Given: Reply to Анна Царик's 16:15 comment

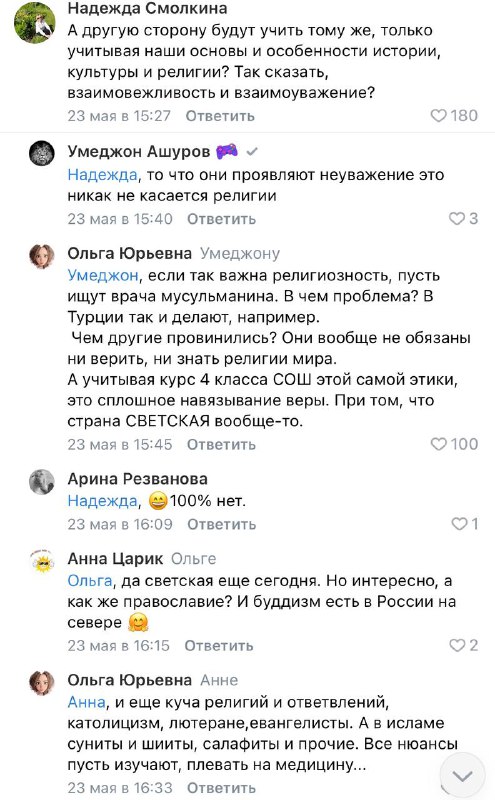Looking at the screenshot, I should point(219,645).
